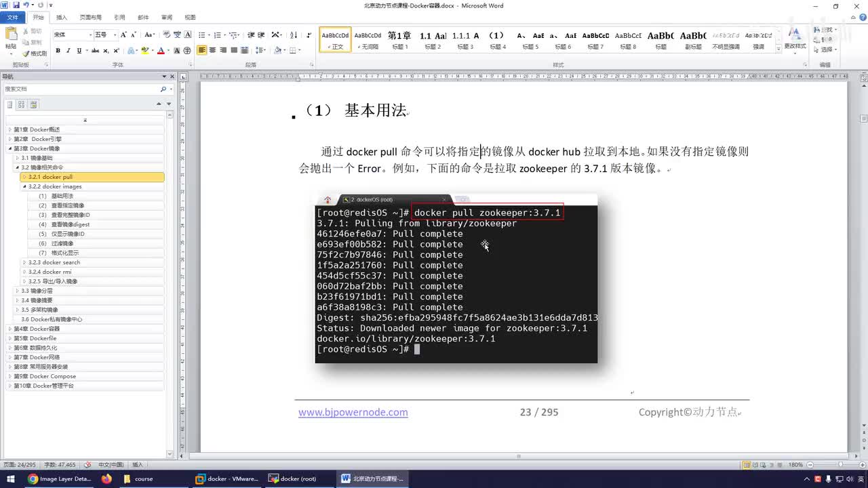Select align right paragraph button
Image resolution: width=868 pixels, height=488 pixels.
click(224, 50)
